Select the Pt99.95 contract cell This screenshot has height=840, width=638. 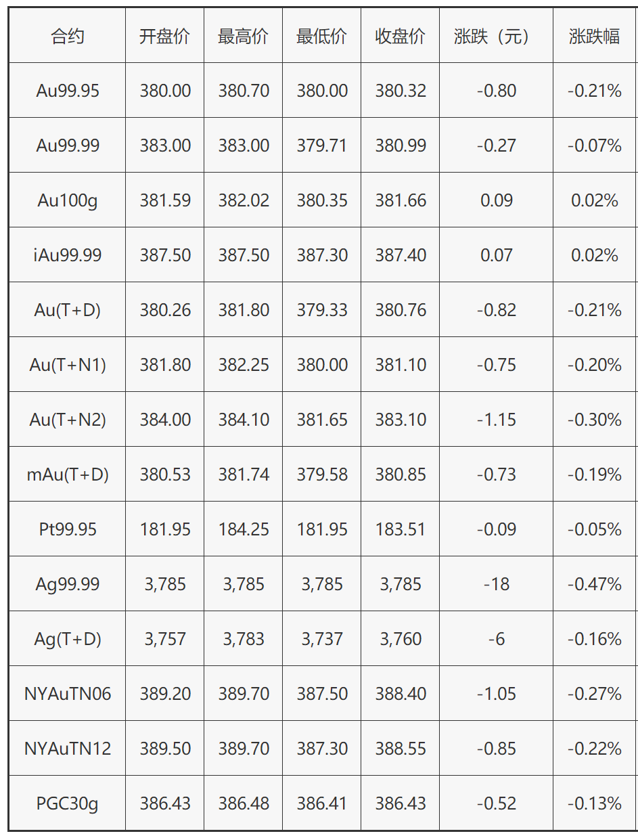point(68,529)
